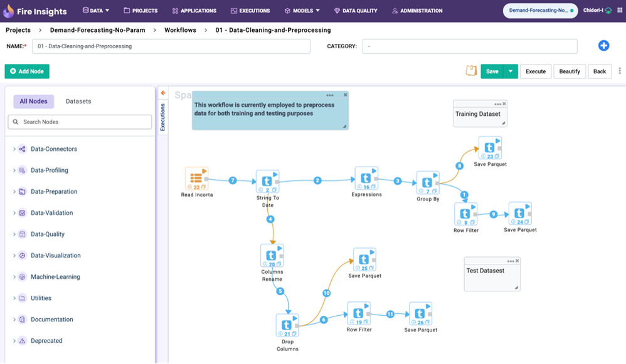Click the Read Incorta node icon

(196, 179)
